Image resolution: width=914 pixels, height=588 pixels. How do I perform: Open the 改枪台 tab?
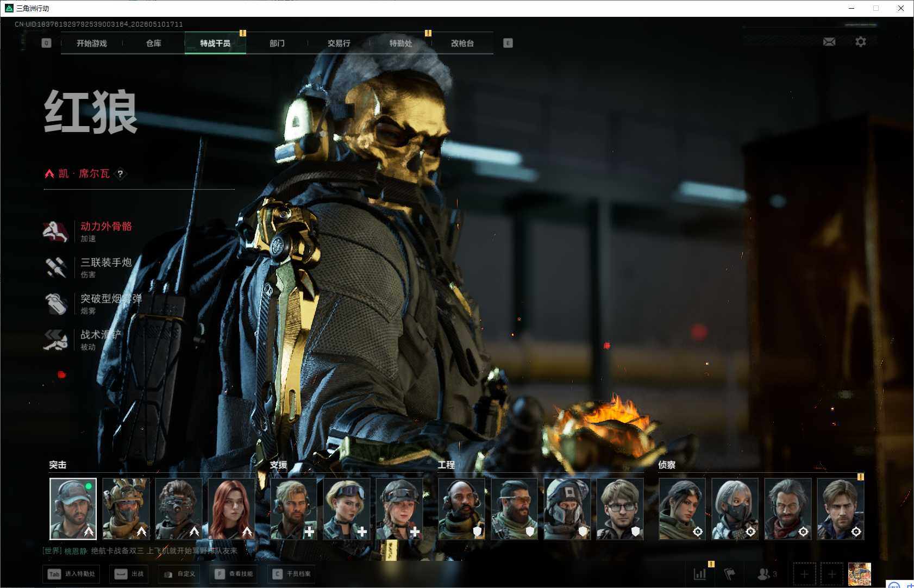[462, 43]
